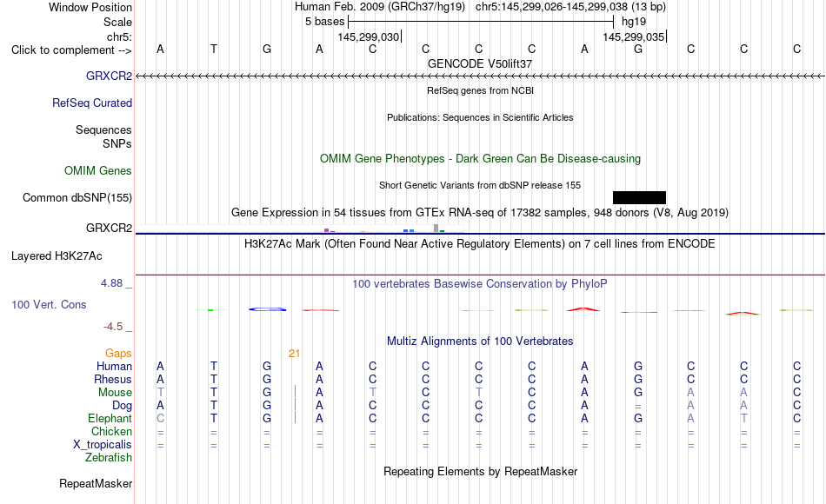The height and width of the screenshot is (504, 826).
Task: Click the Sequences SNPs track label
Action: pos(103,136)
